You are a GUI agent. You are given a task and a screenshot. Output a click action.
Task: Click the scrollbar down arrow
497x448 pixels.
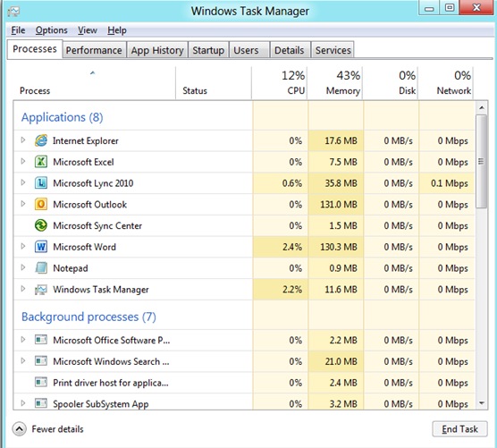point(482,403)
